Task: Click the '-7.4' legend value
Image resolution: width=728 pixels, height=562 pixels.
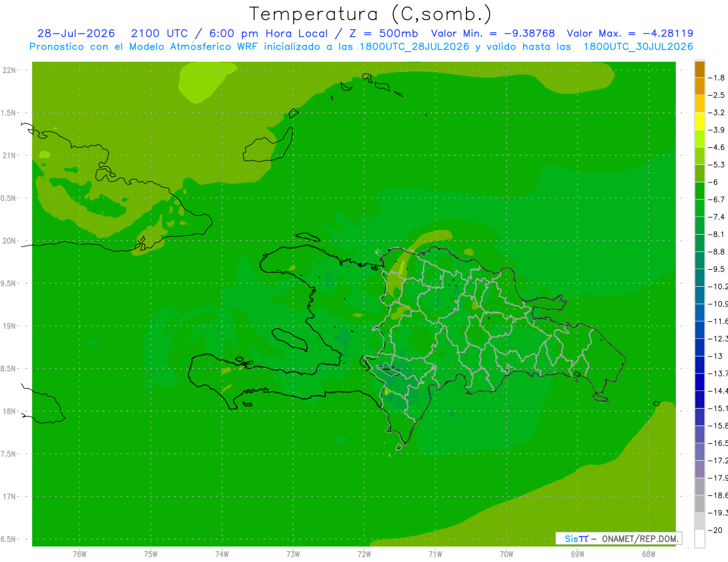Action: pyautogui.click(x=716, y=216)
